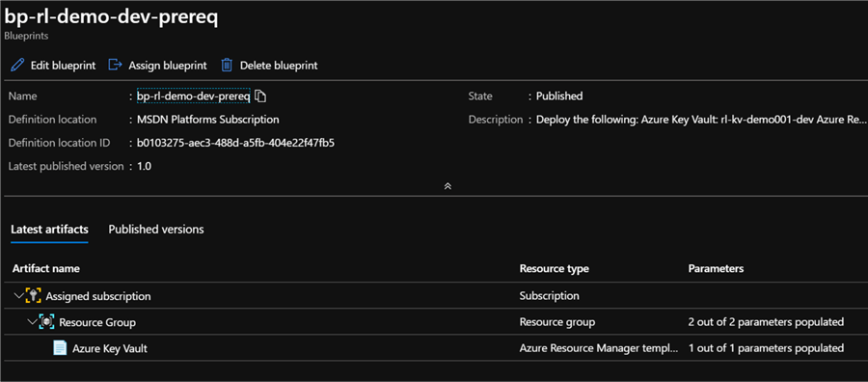Collapse the blueprint details with the double chevron

click(x=448, y=186)
